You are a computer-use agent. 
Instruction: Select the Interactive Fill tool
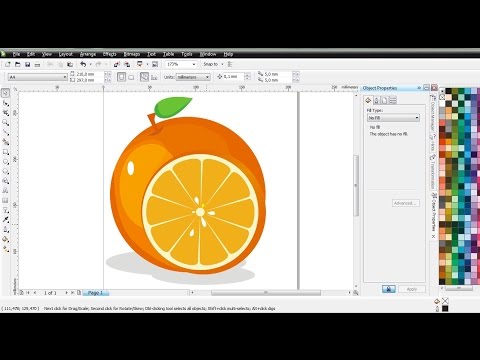click(5, 249)
